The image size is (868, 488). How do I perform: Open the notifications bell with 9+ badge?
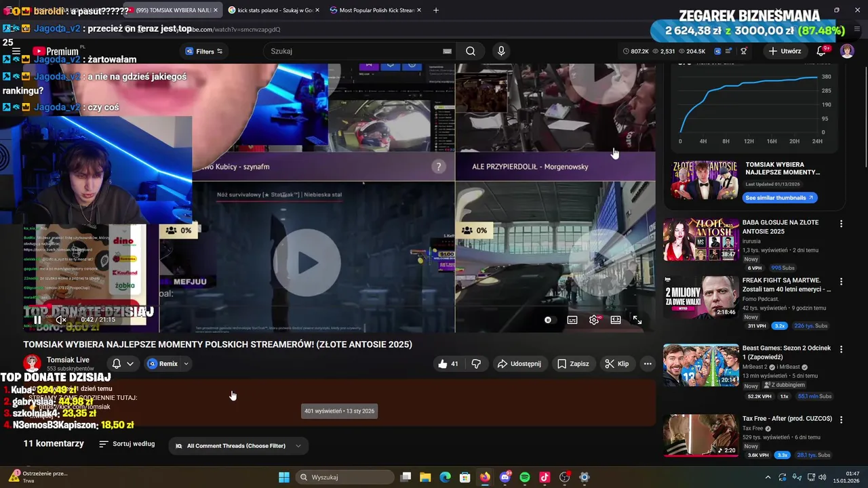point(822,51)
